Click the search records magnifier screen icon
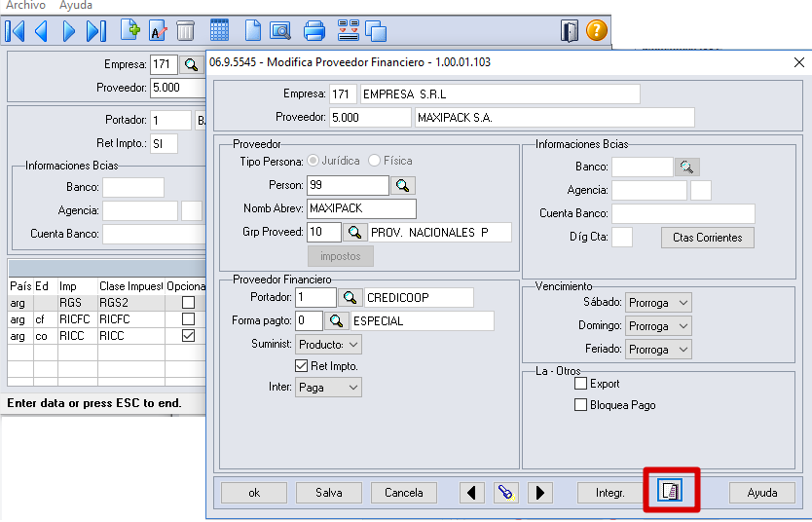This screenshot has width=812, height=522. 280,30
